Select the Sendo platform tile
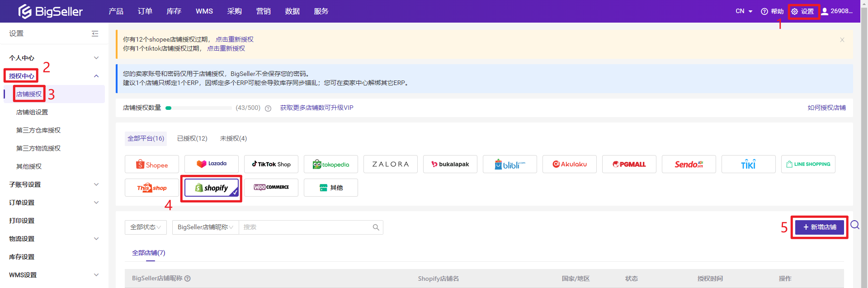The width and height of the screenshot is (868, 288). pyautogui.click(x=689, y=164)
